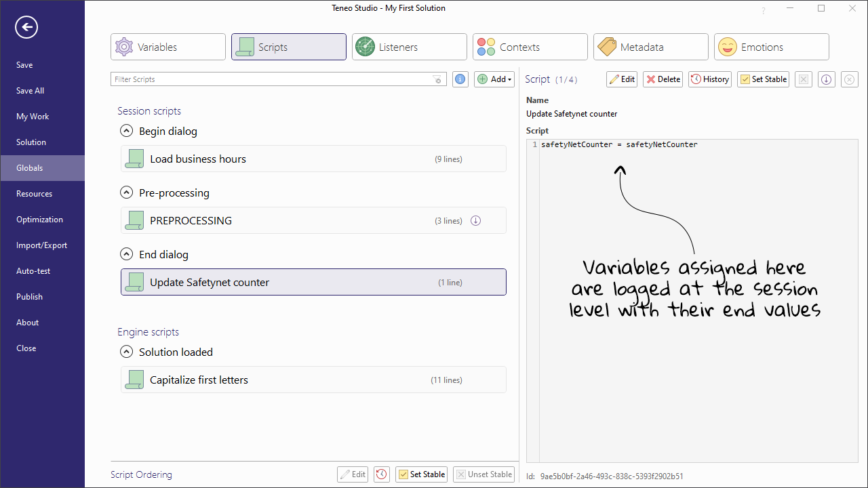Select the Listeners panel icon
The image size is (868, 488).
365,46
